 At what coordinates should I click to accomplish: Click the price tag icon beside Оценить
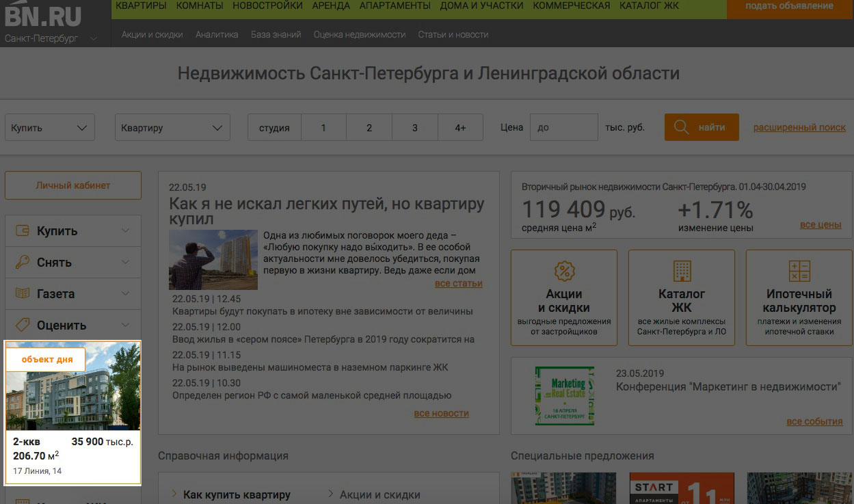point(23,326)
